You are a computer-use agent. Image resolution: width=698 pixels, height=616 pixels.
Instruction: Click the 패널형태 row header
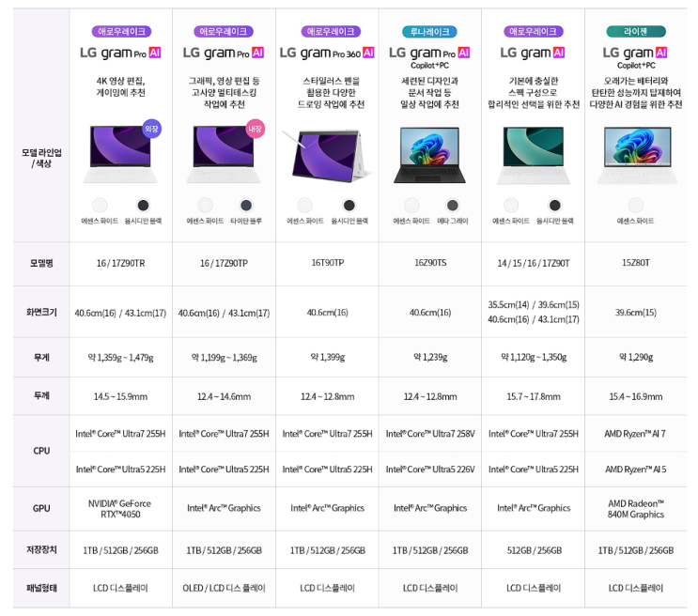click(41, 588)
